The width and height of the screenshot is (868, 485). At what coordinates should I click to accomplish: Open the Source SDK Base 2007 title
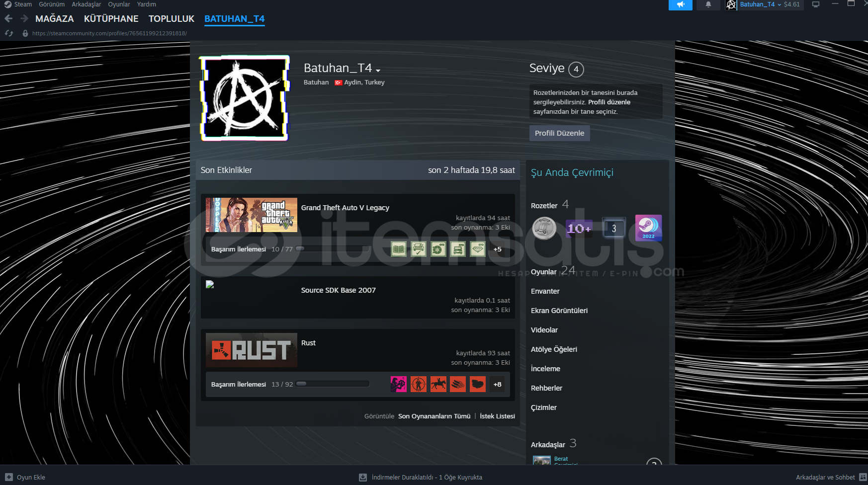point(339,290)
